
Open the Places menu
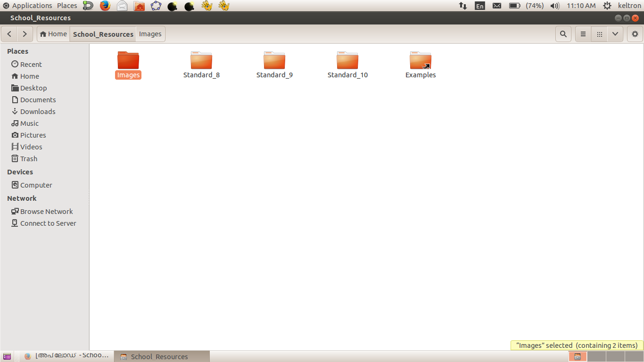coord(67,6)
